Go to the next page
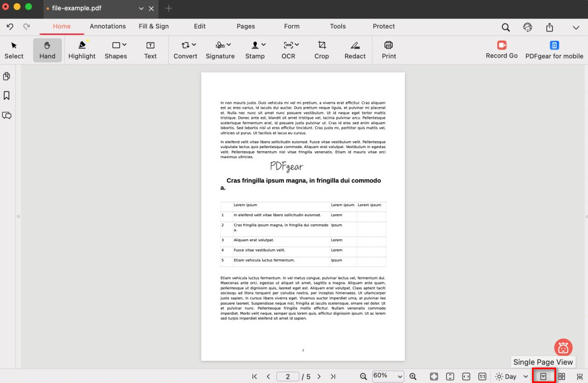Viewport: 588px width, 383px height. 319,377
